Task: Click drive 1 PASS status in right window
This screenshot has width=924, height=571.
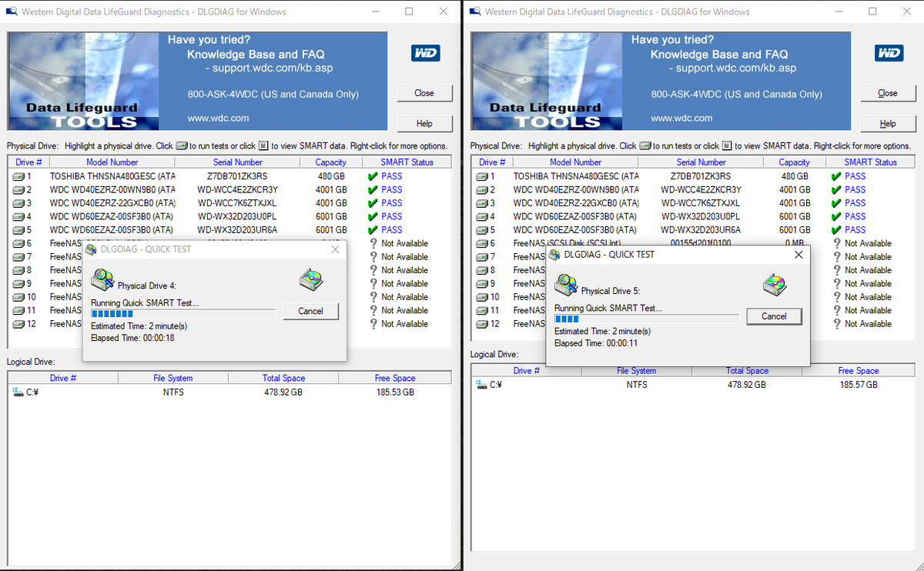Action: click(x=855, y=176)
